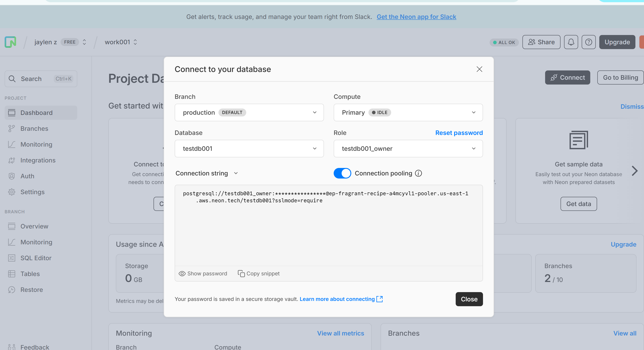
Task: Click the notifications bell icon
Action: pyautogui.click(x=571, y=42)
